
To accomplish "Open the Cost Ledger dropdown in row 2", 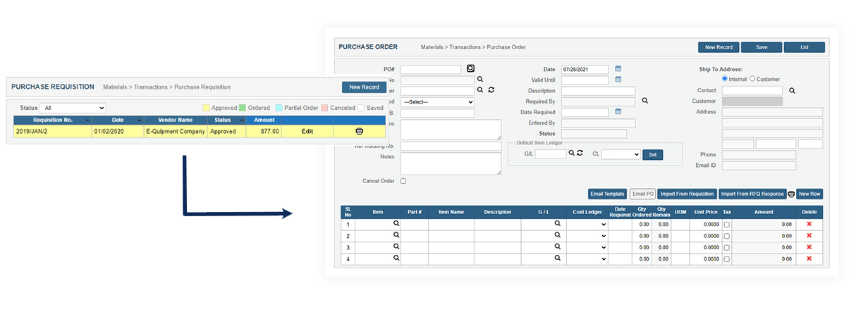I will [587, 236].
